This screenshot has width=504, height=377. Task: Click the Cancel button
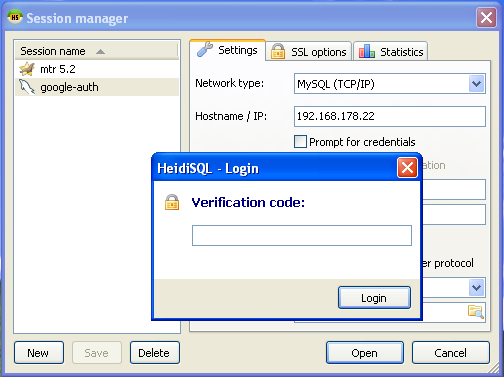point(451,353)
